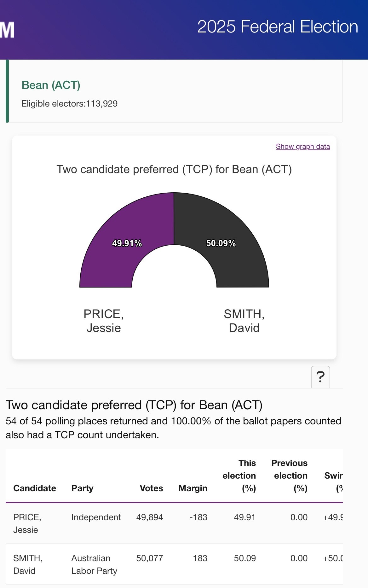Click the question mark help icon
The height and width of the screenshot is (588, 368).
pos(320,377)
